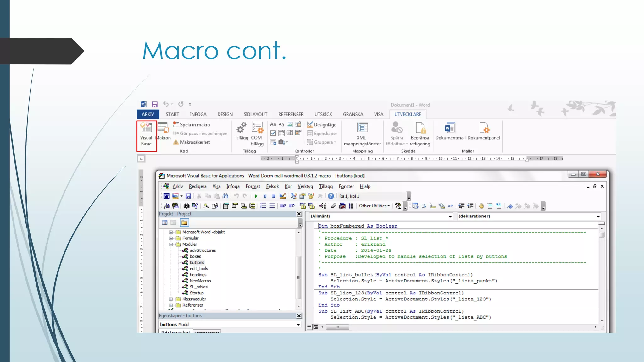
Task: Open the Other Utilities dropdown
Action: coord(374,206)
